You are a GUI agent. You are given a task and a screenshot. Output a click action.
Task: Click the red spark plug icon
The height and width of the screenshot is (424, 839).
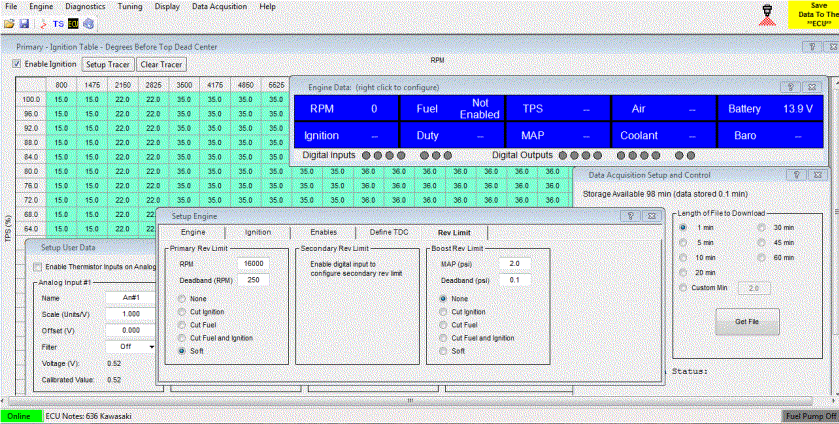tap(766, 15)
